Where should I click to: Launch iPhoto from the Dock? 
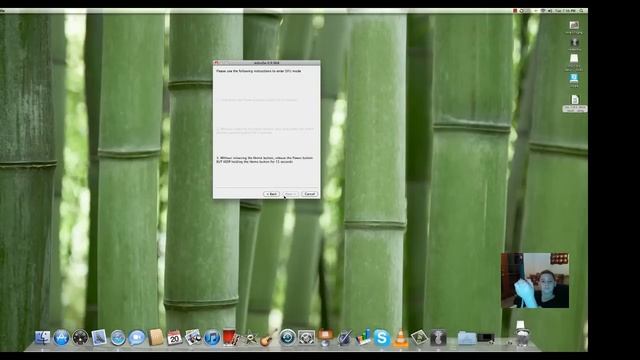[x=193, y=338]
